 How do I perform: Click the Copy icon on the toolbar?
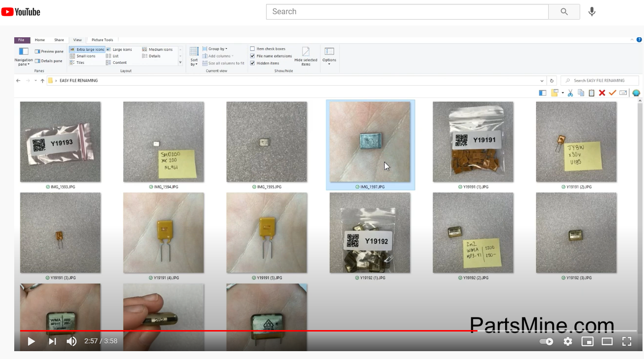[x=581, y=93]
